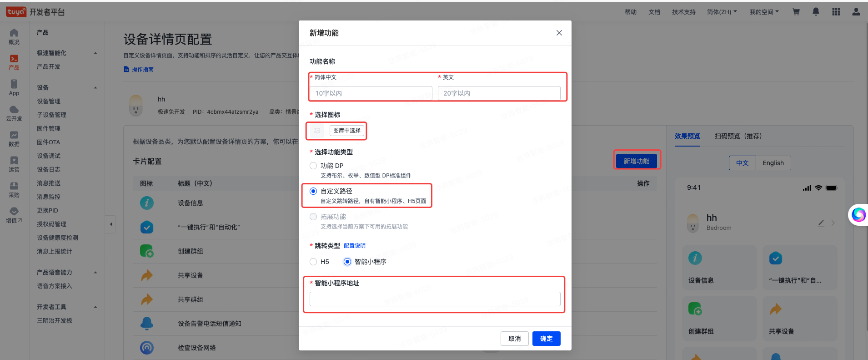868x360 pixels.
Task: Collapse the 开发者工具 menu group
Action: (95, 307)
